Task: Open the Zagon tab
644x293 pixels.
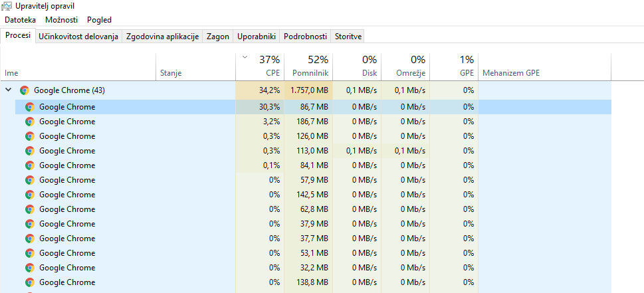Action: pos(218,37)
